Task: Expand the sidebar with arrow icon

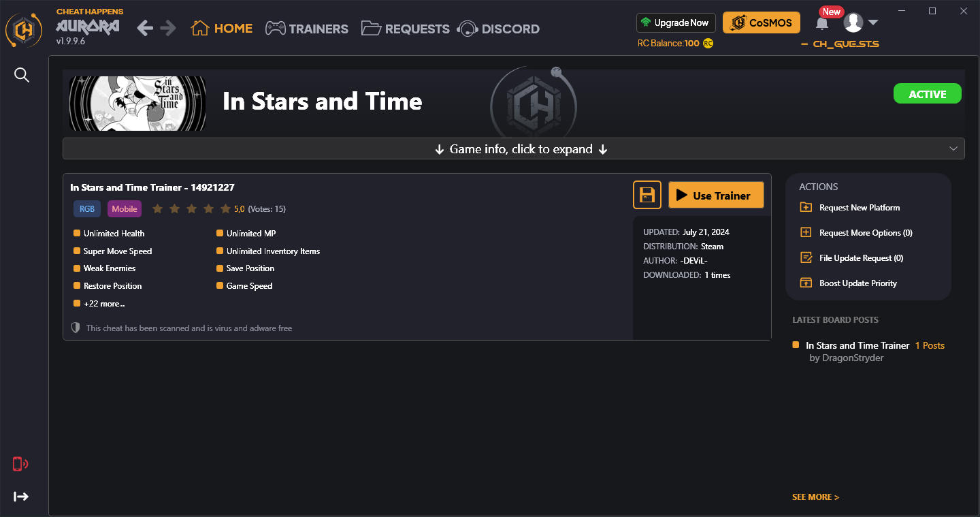Action: coord(21,497)
